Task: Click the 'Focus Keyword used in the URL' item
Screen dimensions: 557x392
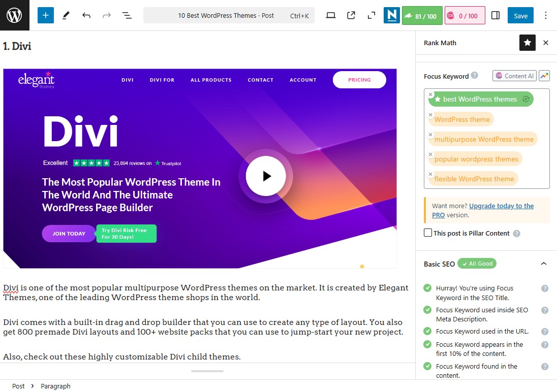Action: coord(482,331)
